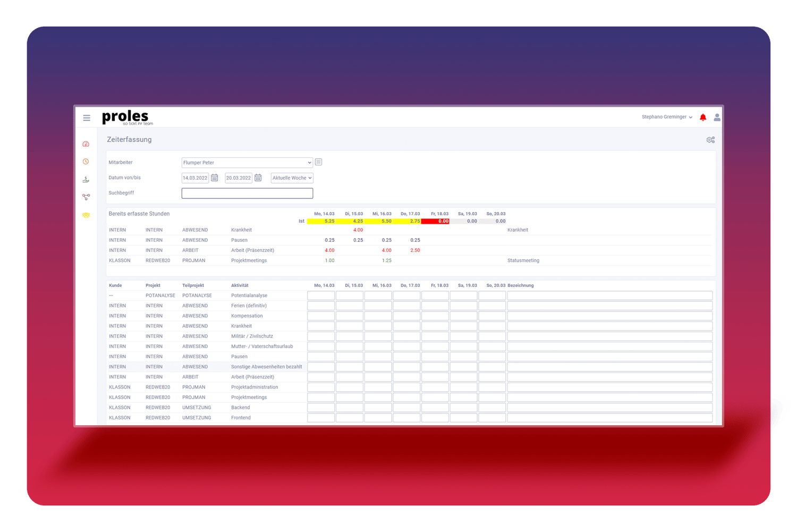This screenshot has height=532, width=797.
Task: Click the 20.03.2022 end date field
Action: [x=239, y=178]
